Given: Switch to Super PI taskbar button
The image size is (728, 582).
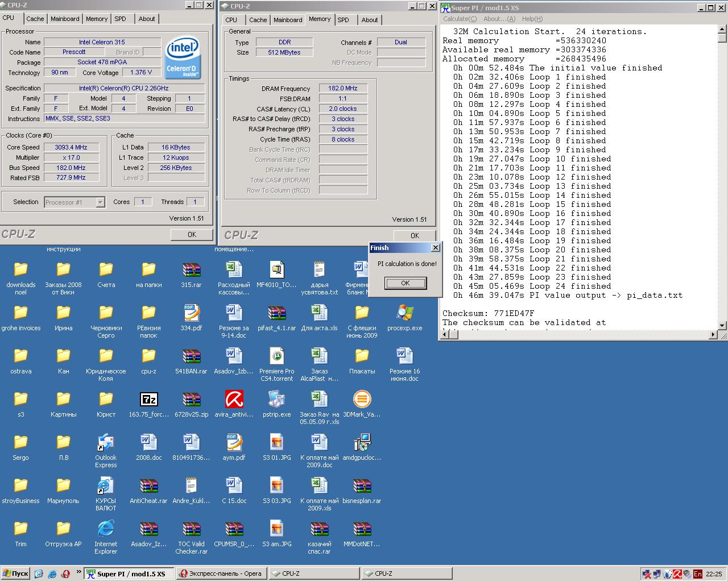Looking at the screenshot, I should (129, 574).
